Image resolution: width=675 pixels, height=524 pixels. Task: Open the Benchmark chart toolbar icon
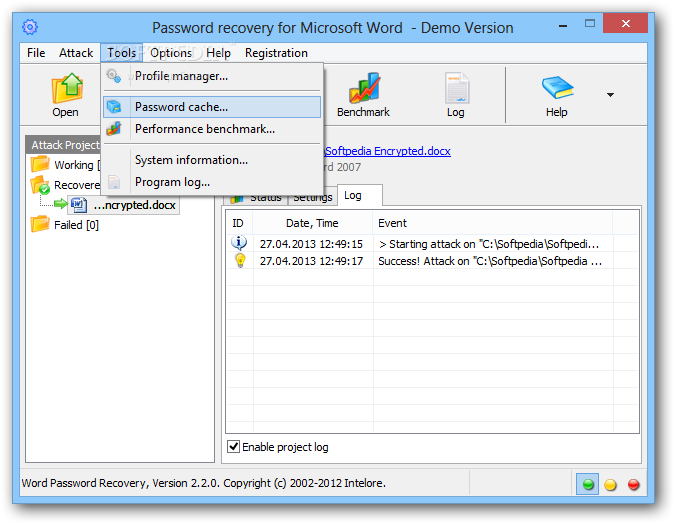[364, 88]
